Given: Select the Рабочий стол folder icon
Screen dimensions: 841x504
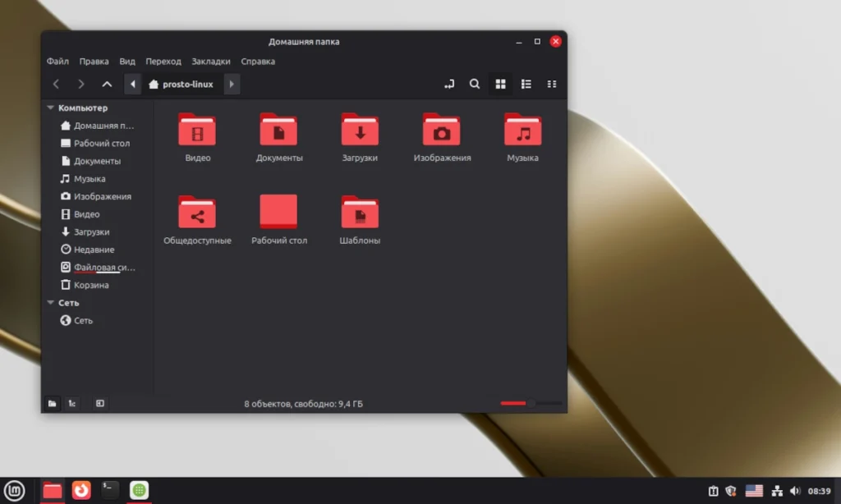Looking at the screenshot, I should point(279,213).
